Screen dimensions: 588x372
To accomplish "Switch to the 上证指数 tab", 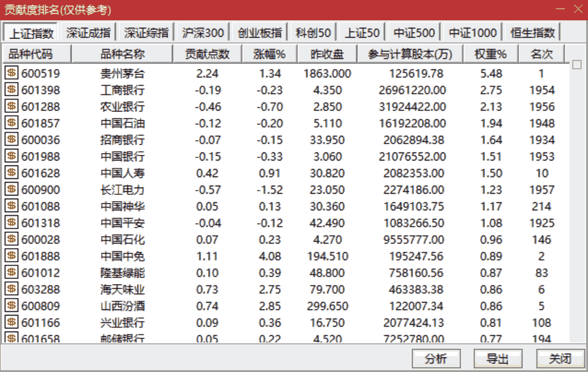I will pyautogui.click(x=31, y=33).
